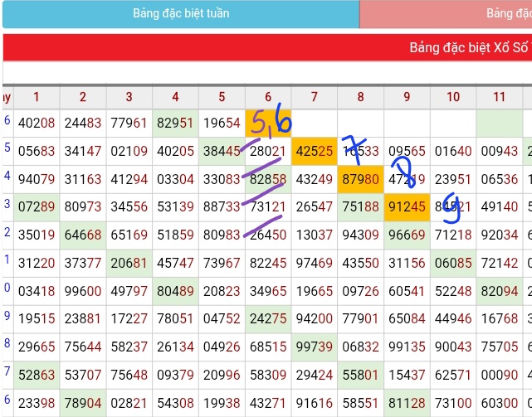Viewport: 532px width, 417px height.
Task: Switch to the pink Bảng đặc tab
Action: [446, 13]
